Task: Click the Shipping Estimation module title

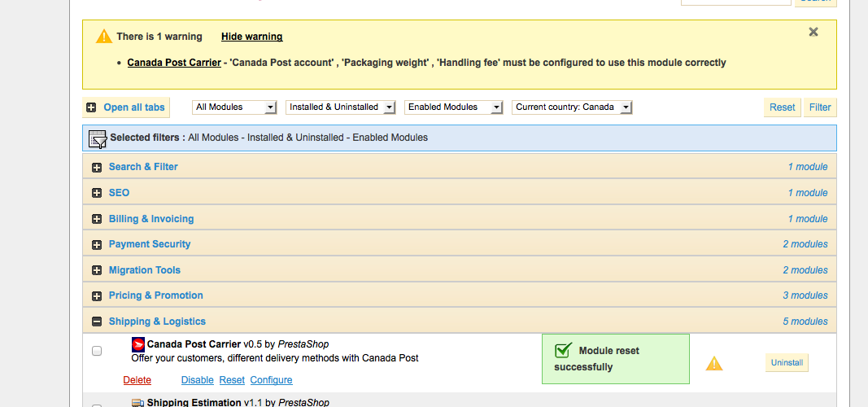Action: tap(194, 403)
